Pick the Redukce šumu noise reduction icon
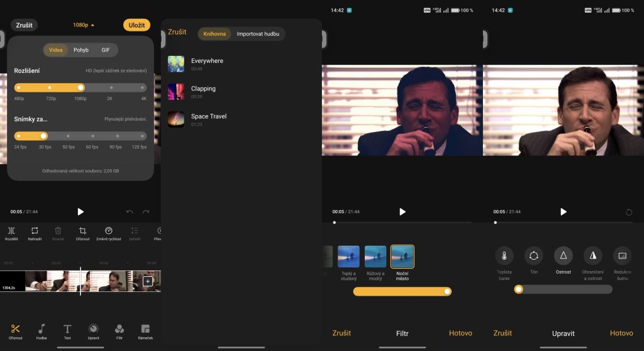This screenshot has height=351, width=644. 622,255
